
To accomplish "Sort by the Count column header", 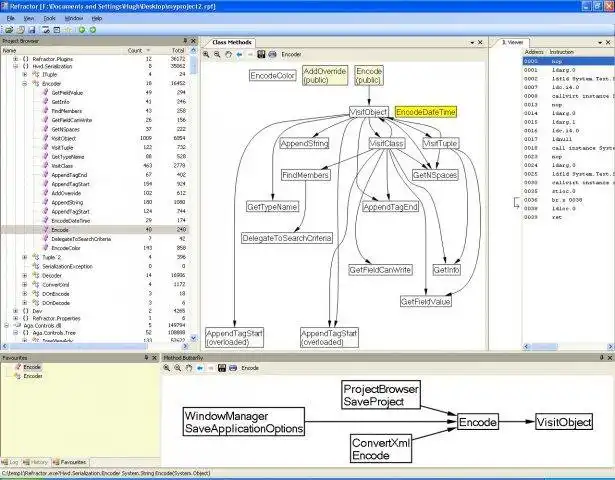I will tap(135, 51).
